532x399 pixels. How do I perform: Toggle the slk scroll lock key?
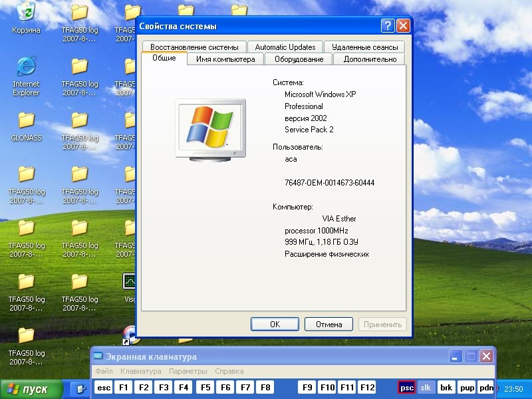coord(426,388)
